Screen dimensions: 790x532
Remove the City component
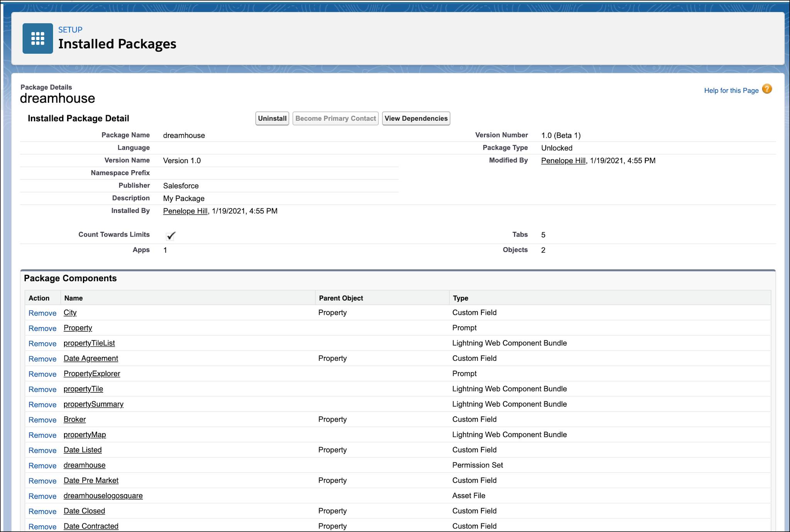42,313
